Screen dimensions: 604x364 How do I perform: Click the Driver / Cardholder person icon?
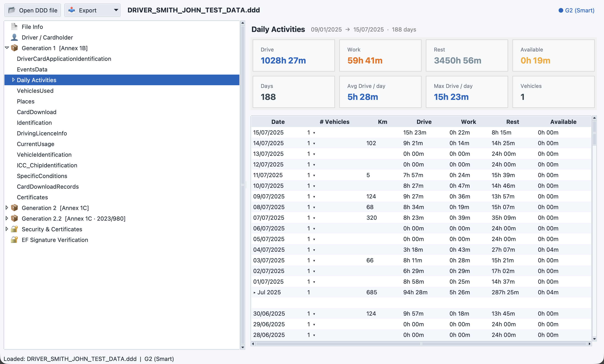[14, 37]
